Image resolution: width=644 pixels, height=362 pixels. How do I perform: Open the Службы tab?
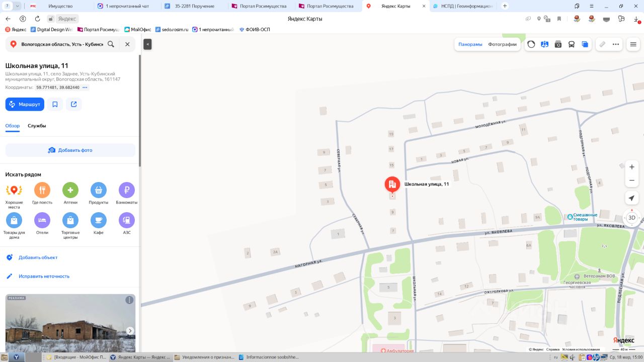click(x=37, y=126)
